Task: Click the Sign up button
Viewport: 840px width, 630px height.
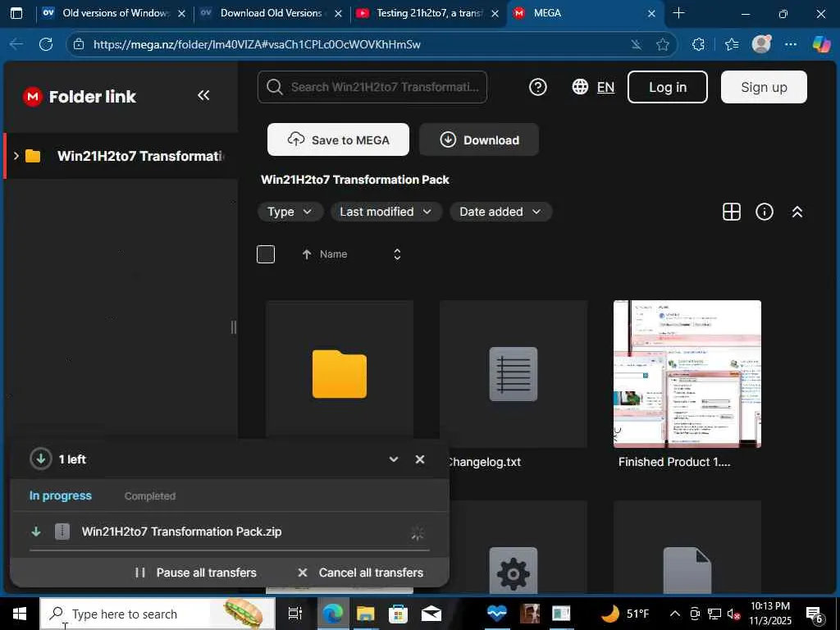Action: pyautogui.click(x=764, y=87)
